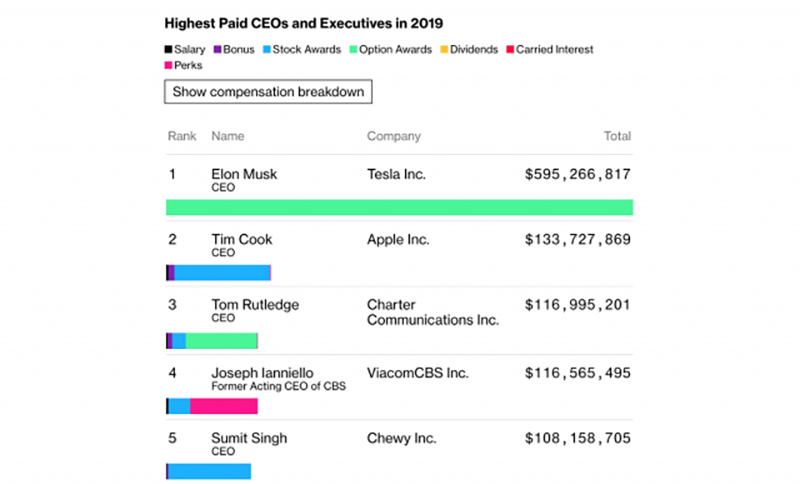Viewport: 800px width, 484px height.
Task: Select Elon Musk's green option awards bar
Action: click(x=399, y=207)
